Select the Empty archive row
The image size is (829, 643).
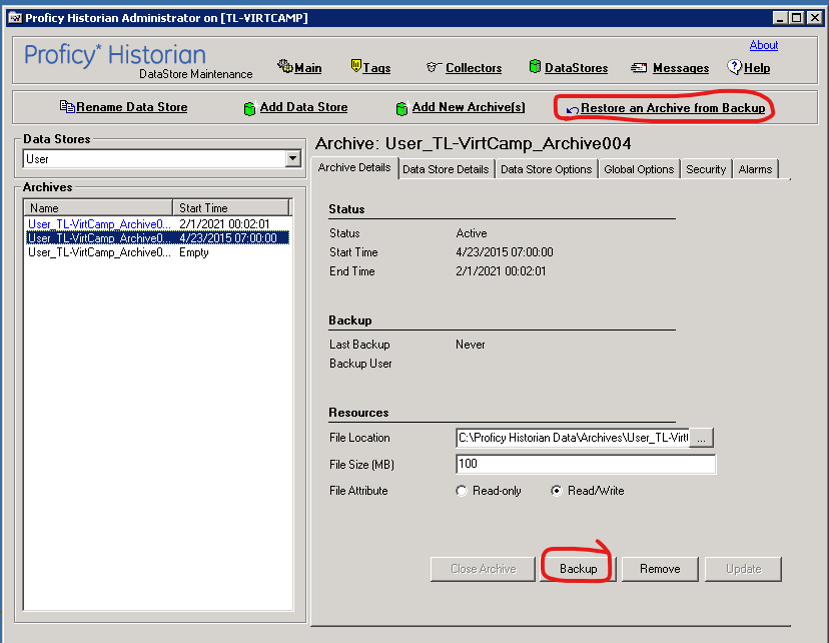coord(157,252)
